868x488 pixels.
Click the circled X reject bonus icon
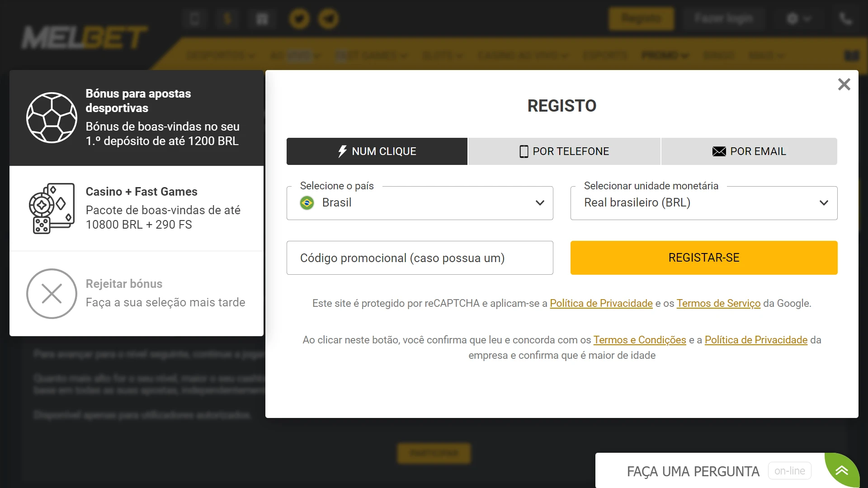coord(52,294)
